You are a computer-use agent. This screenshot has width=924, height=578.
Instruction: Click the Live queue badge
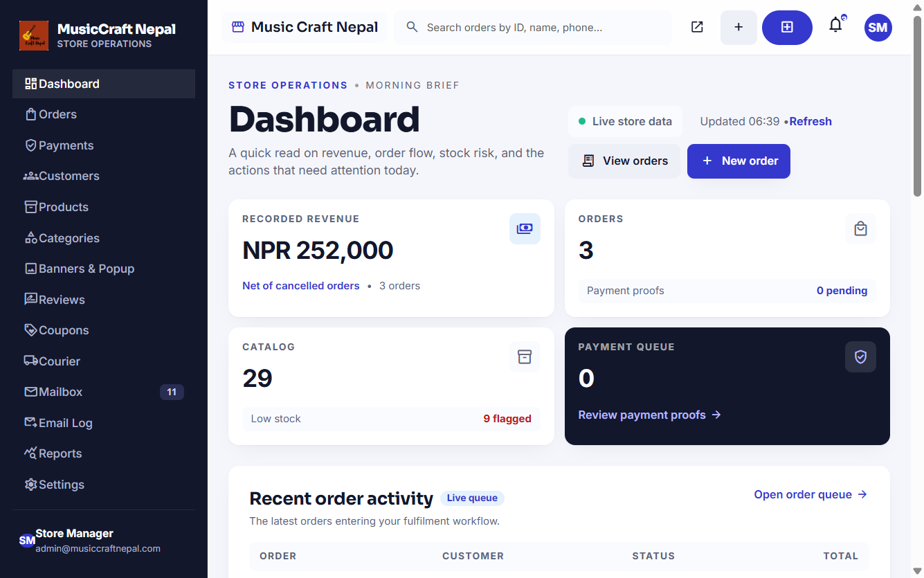472,498
